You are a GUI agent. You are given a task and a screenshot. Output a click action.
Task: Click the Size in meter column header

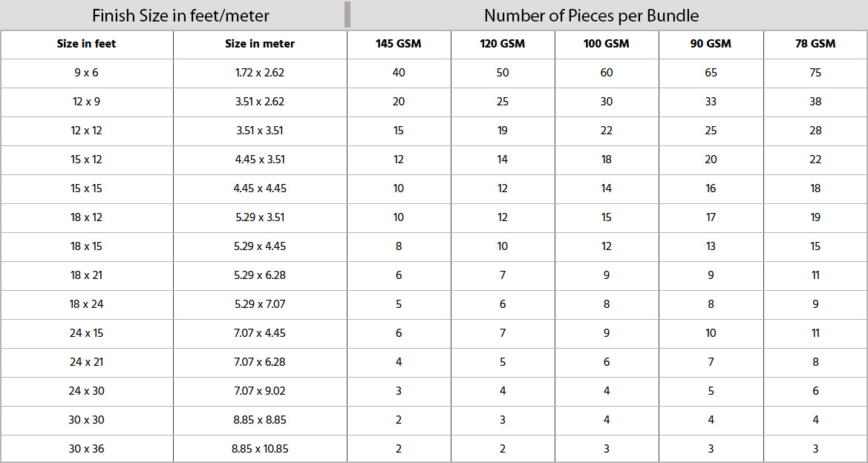pos(260,45)
